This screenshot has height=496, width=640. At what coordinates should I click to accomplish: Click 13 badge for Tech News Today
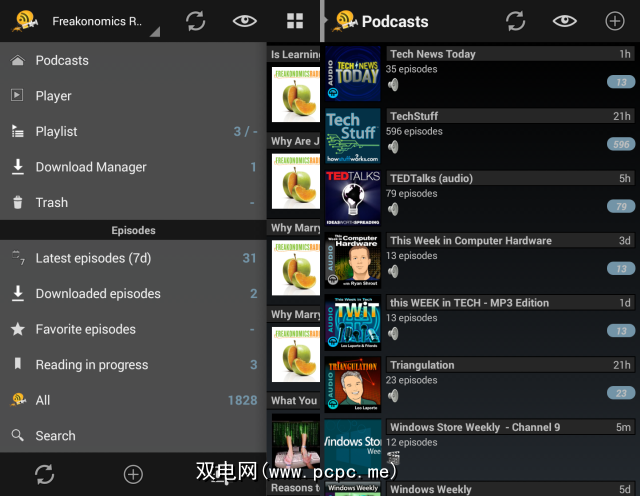[621, 82]
